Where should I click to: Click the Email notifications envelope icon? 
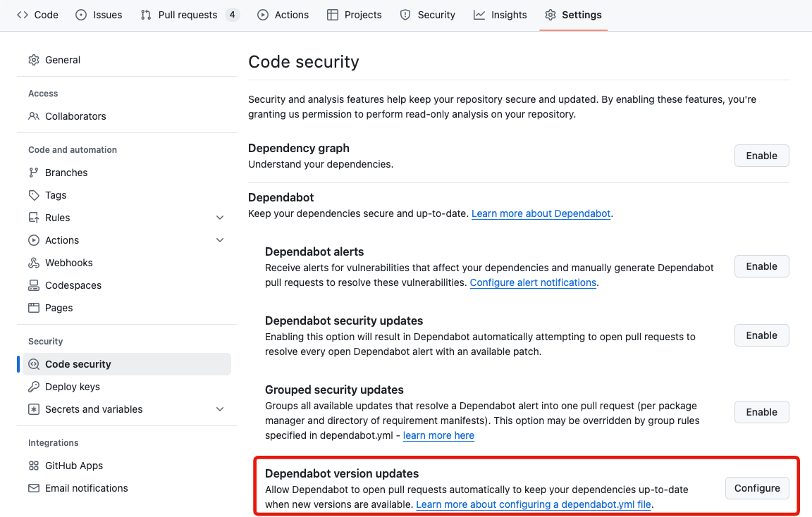[x=34, y=488]
